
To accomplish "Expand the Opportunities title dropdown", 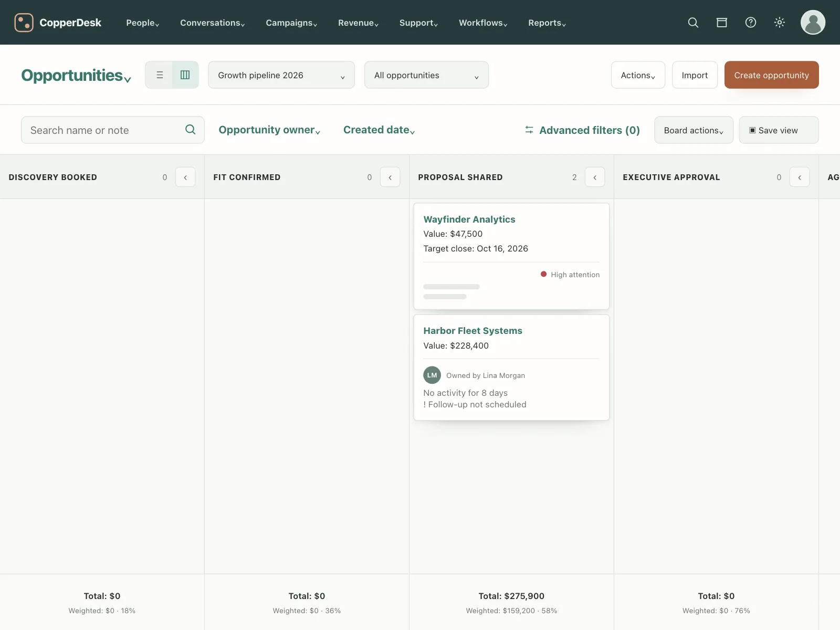I will coord(76,76).
